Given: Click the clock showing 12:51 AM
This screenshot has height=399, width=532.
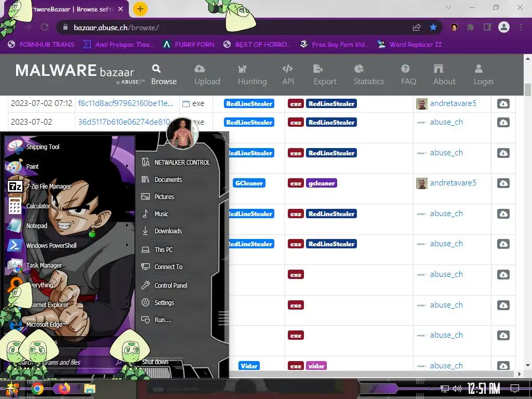Looking at the screenshot, I should pyautogui.click(x=484, y=389).
